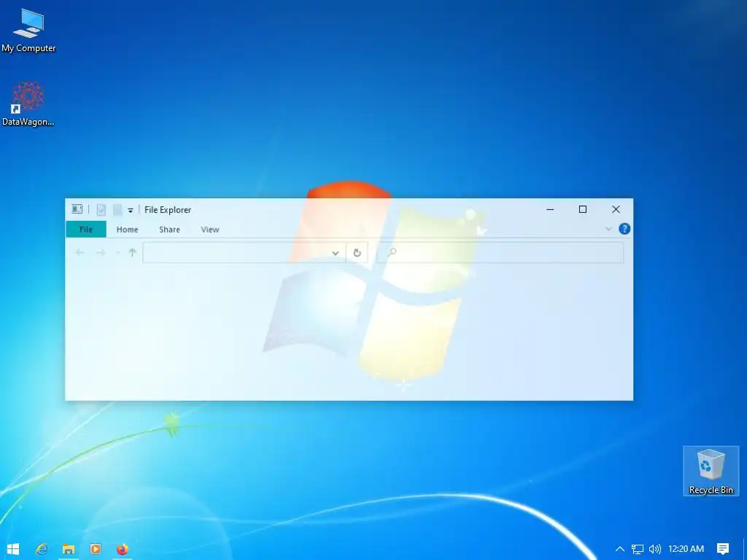Screen dimensions: 747x560
Task: Click the File Explorer system menu icon
Action: coord(77,209)
